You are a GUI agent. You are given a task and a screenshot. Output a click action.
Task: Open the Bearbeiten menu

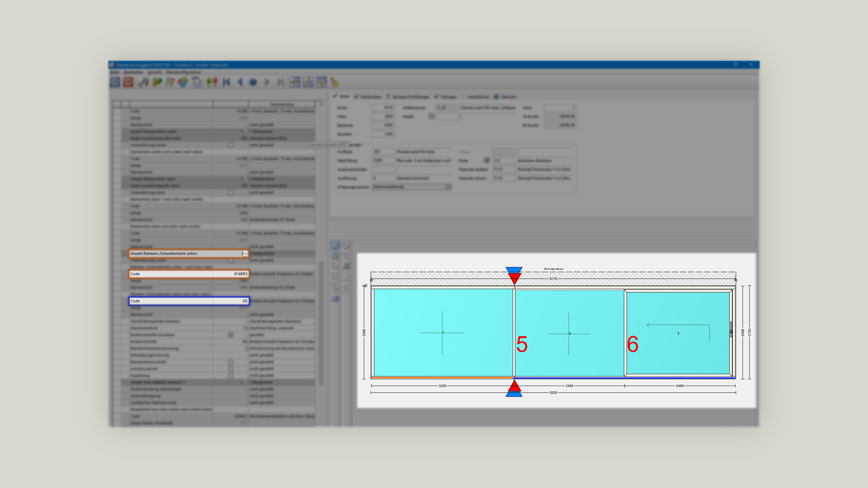133,72
